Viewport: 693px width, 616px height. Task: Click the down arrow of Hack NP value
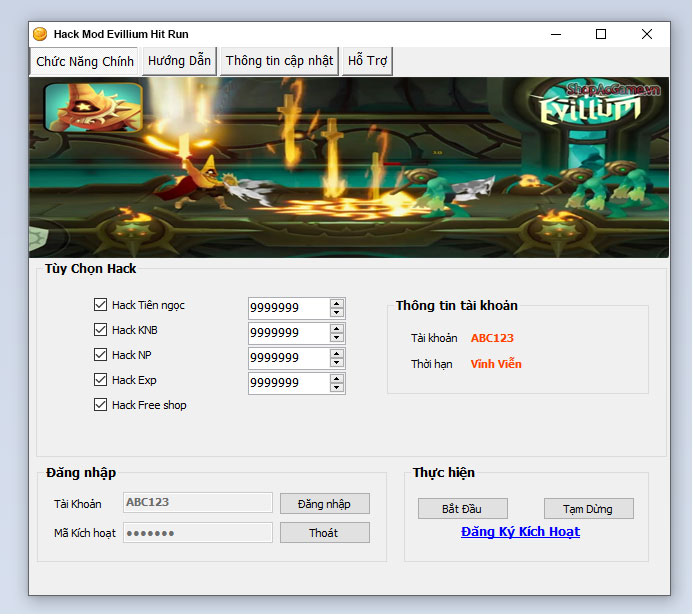pyautogui.click(x=337, y=362)
